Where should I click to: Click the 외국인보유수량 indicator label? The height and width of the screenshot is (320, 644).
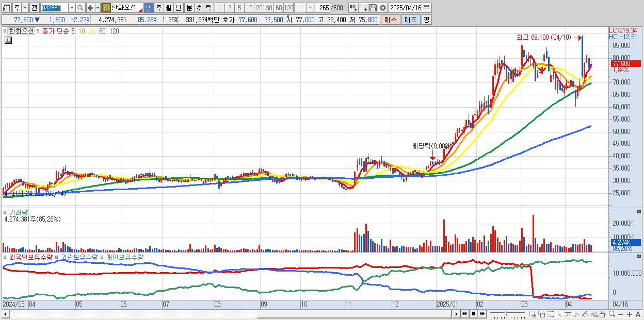pyautogui.click(x=30, y=257)
